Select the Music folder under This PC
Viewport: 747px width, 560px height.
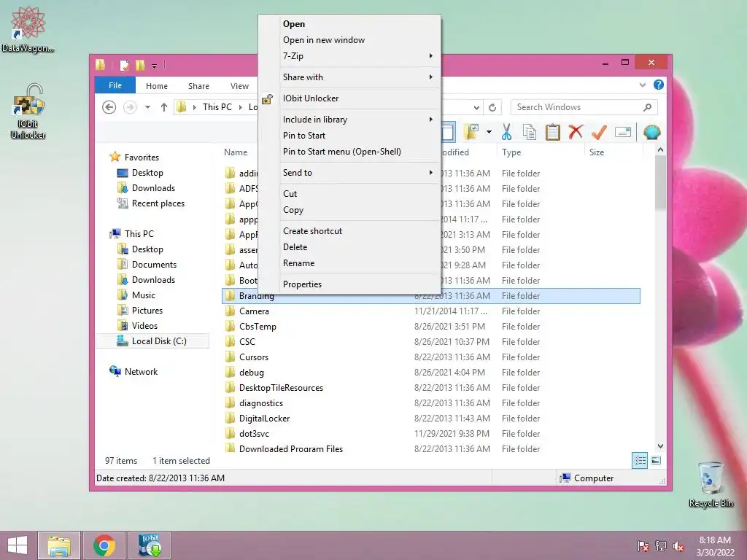[x=144, y=295]
